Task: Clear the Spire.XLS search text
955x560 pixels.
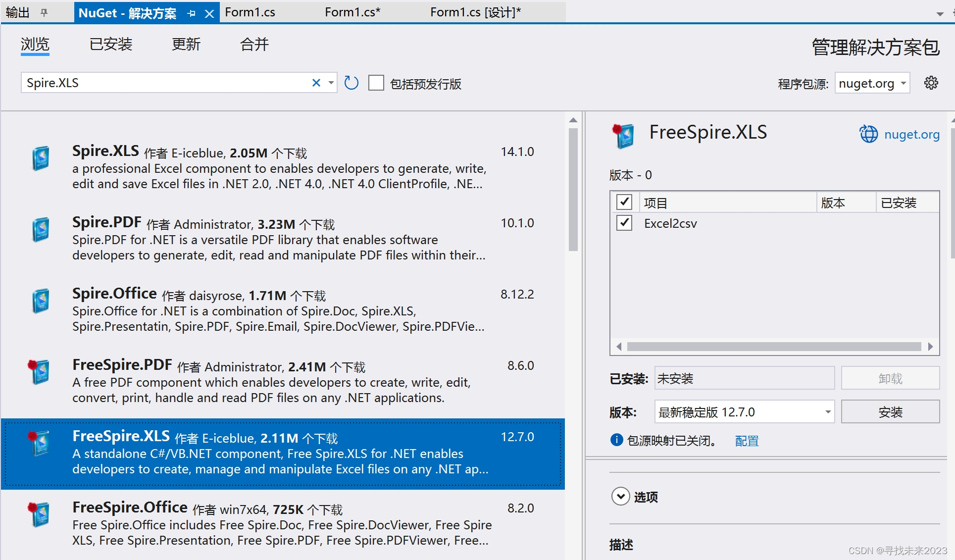Action: pos(316,83)
